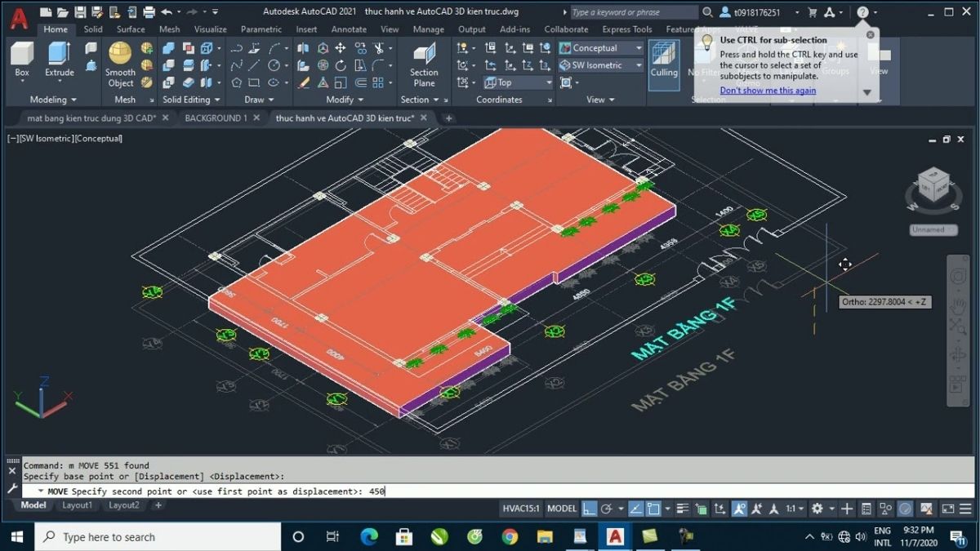Toggle Hardware Acceleration in status bar
Image resolution: width=980 pixels, height=551 pixels.
[906, 509]
